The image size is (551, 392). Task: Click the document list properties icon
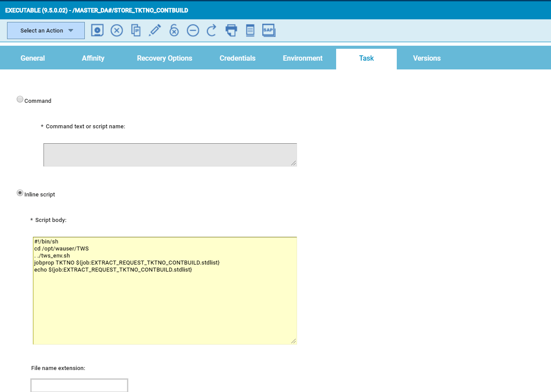pos(250,30)
